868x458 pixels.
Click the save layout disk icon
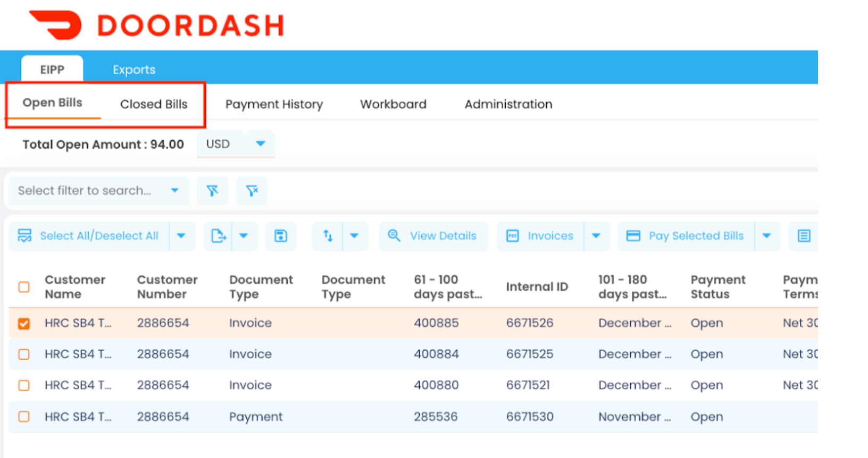point(281,236)
